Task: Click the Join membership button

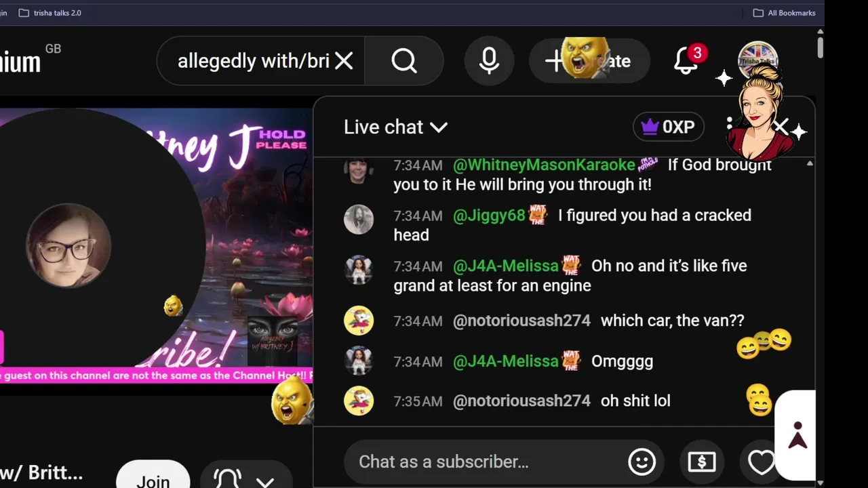Action: [153, 476]
